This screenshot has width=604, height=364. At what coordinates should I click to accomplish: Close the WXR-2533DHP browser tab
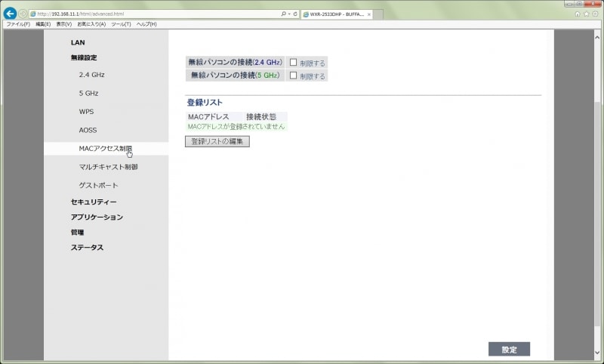[368, 14]
